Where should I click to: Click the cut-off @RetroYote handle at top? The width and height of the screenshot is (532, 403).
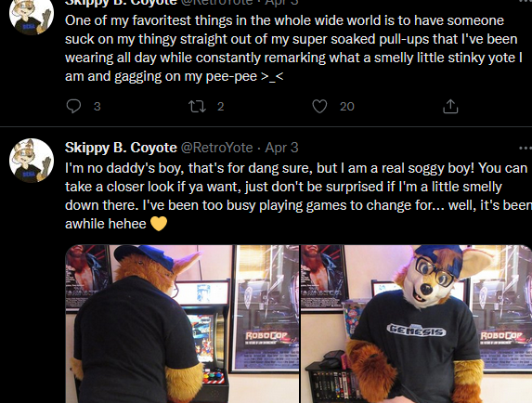point(217,3)
